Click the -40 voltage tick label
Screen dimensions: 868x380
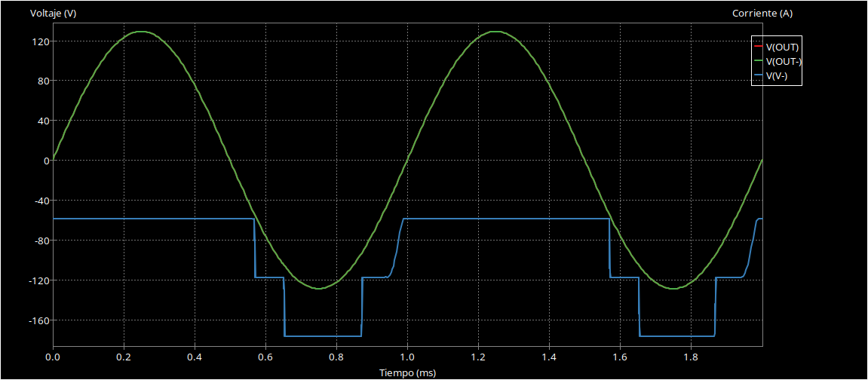[43, 201]
